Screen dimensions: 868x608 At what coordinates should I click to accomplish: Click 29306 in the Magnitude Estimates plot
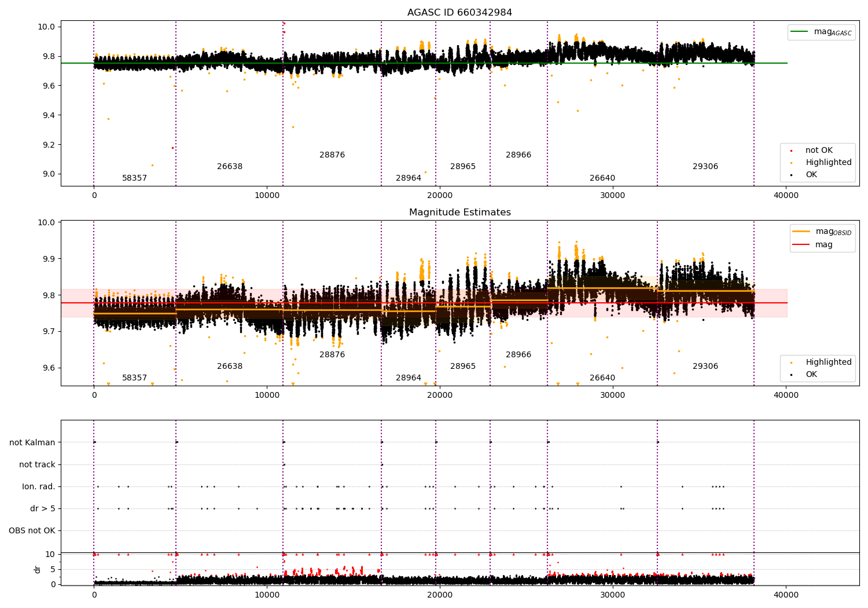click(705, 367)
